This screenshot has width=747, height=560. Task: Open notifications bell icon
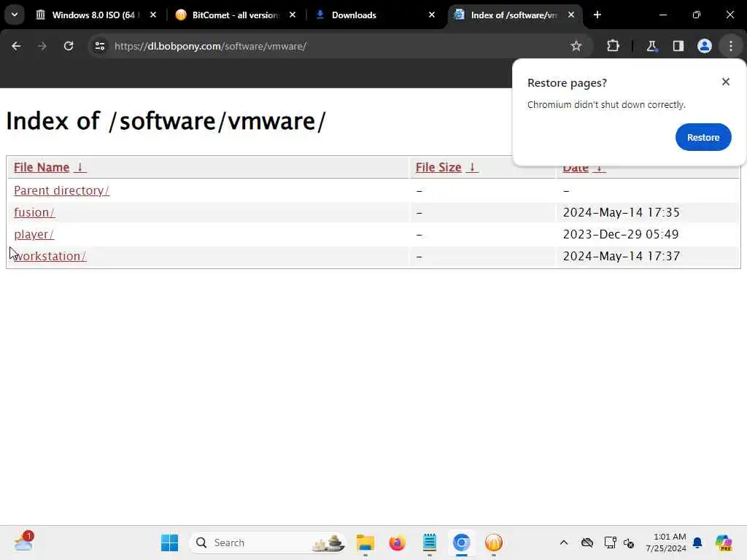[697, 542]
